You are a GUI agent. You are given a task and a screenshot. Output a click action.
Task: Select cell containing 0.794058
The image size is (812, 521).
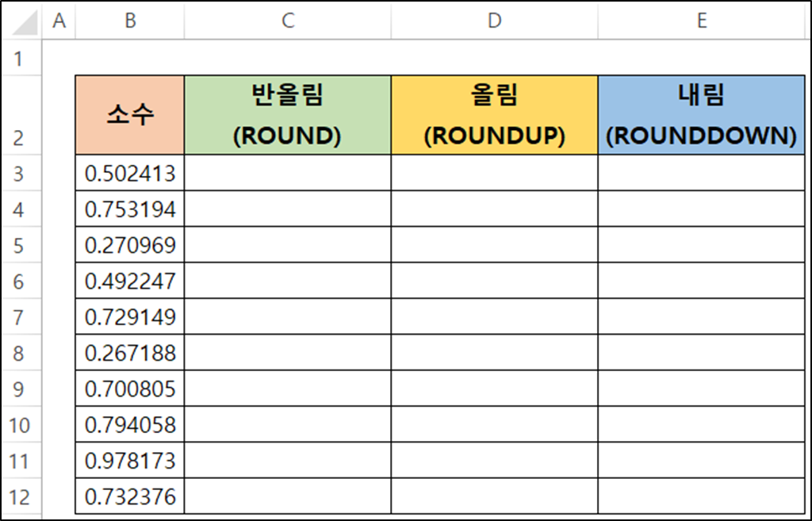click(130, 425)
